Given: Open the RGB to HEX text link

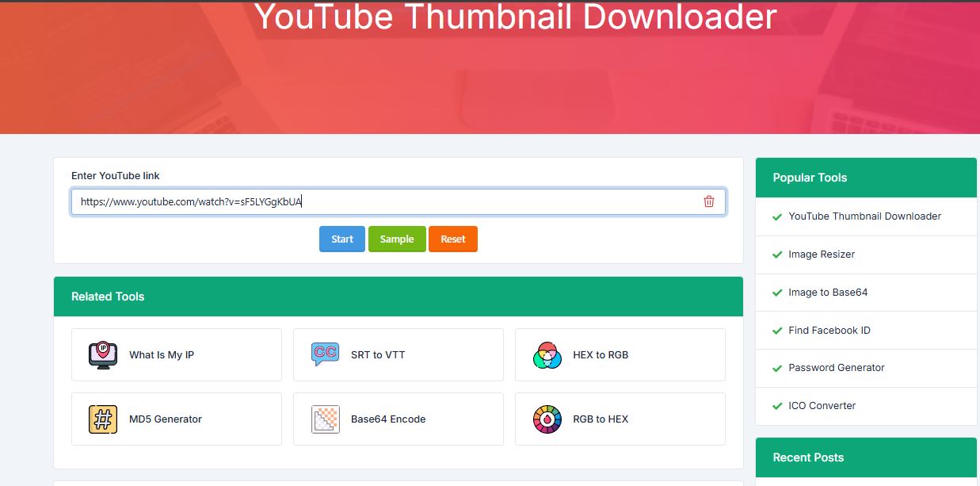Looking at the screenshot, I should (x=601, y=419).
